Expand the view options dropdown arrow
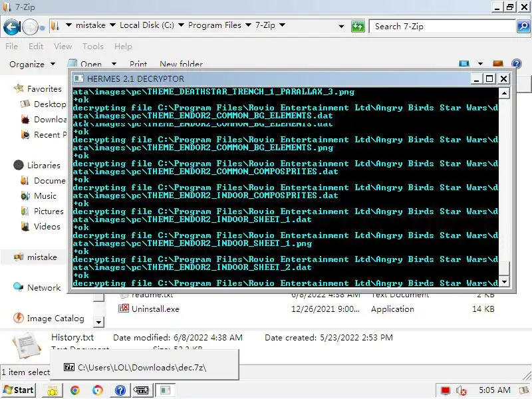The height and width of the screenshot is (399, 532). point(480,63)
